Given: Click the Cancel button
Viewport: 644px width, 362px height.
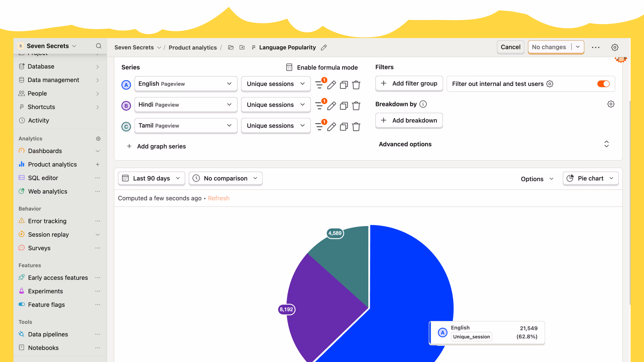Looking at the screenshot, I should (x=511, y=47).
